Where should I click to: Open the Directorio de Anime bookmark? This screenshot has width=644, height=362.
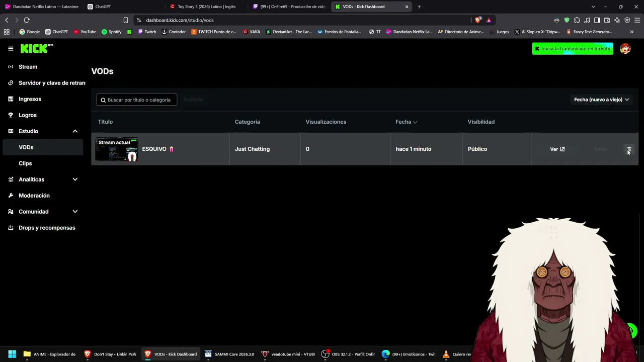click(x=460, y=32)
